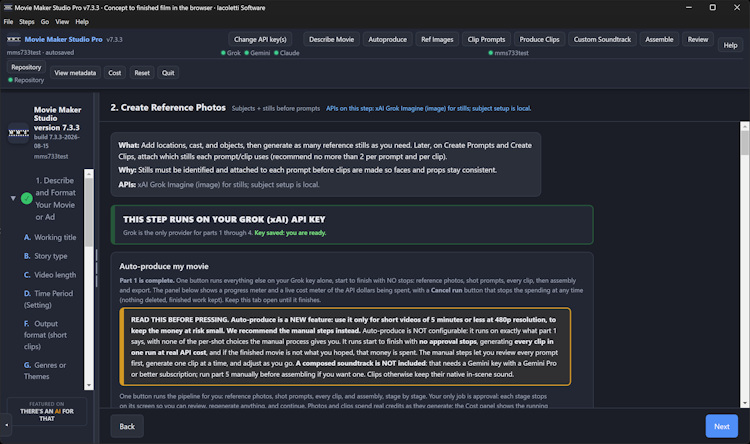Open the Ref Images step

point(437,39)
